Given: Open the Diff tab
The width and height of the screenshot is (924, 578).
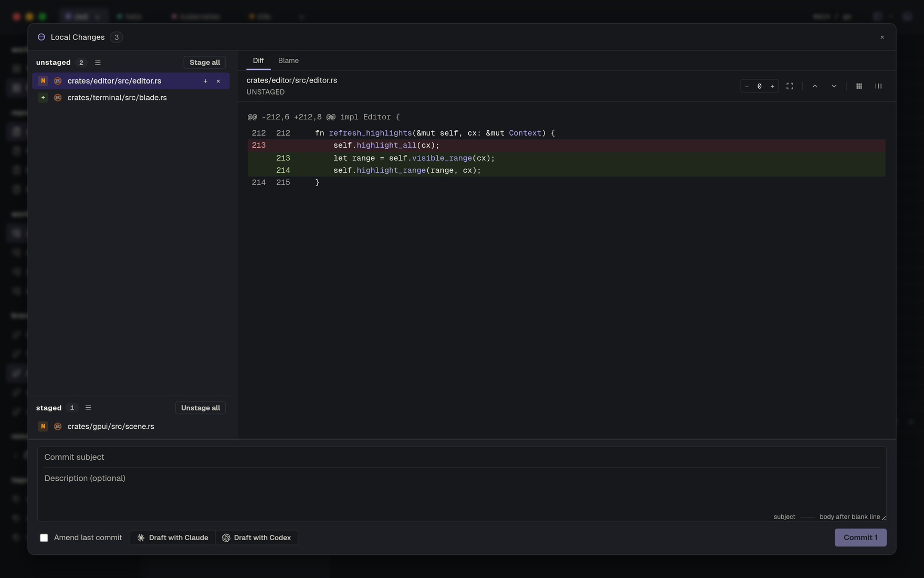Looking at the screenshot, I should click(x=258, y=60).
